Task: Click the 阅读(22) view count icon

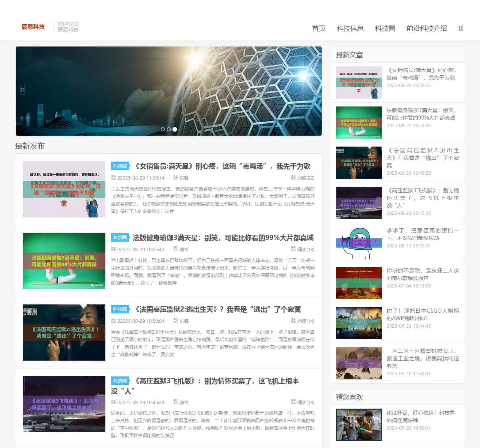Action: point(294,177)
